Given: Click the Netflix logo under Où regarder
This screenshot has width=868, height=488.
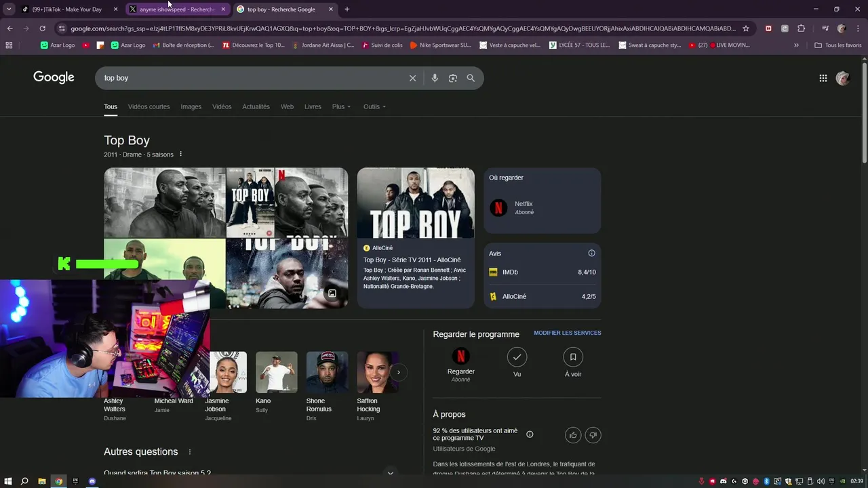Looking at the screenshot, I should (x=498, y=207).
